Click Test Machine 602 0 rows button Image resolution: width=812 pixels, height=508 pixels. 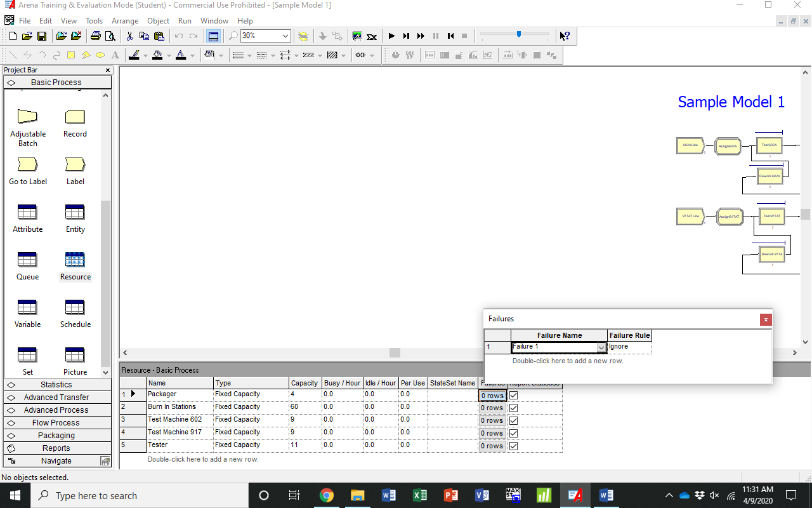(x=492, y=420)
